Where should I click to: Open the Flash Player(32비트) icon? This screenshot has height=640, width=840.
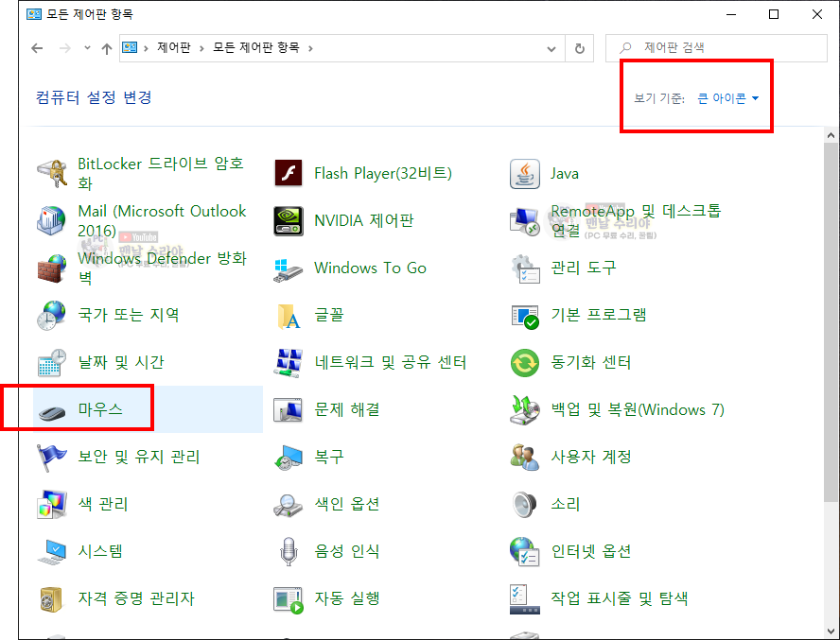click(289, 174)
